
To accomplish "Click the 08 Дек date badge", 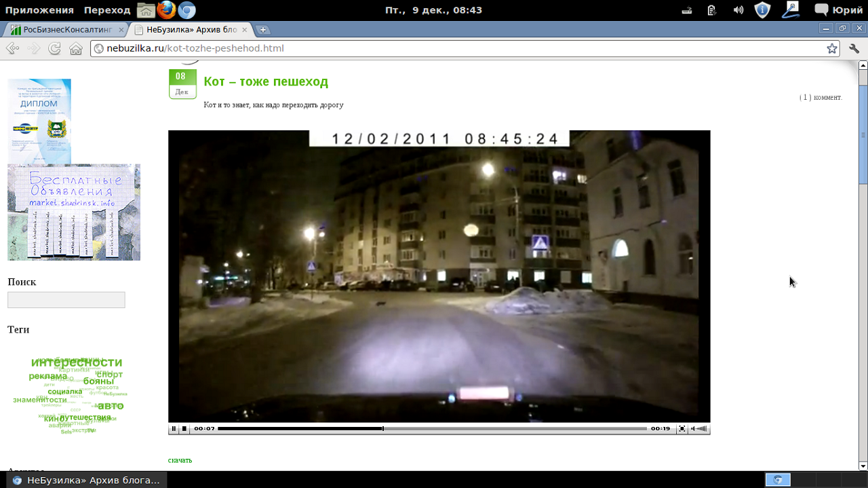I will click(182, 84).
